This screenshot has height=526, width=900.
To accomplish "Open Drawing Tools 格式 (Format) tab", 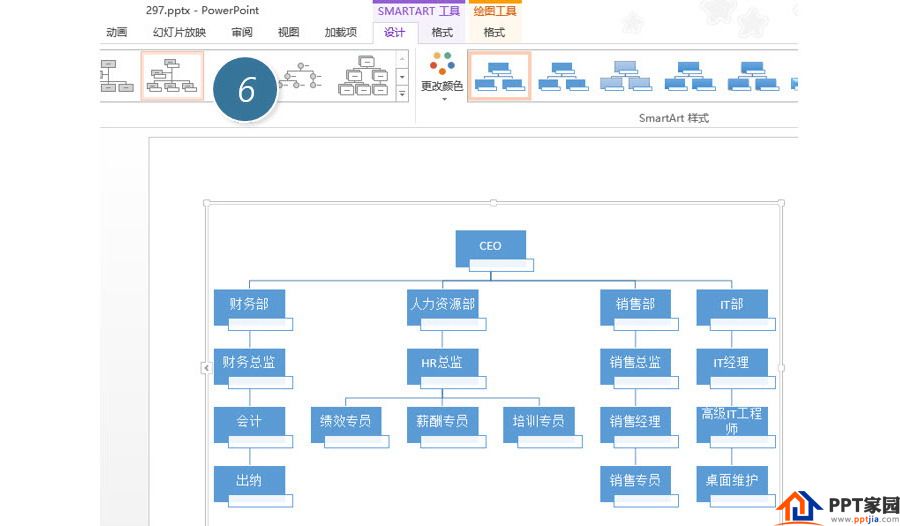I will (494, 32).
